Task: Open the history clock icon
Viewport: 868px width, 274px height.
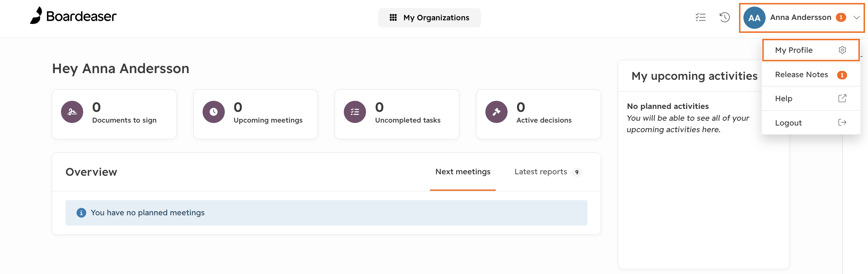Action: [725, 17]
